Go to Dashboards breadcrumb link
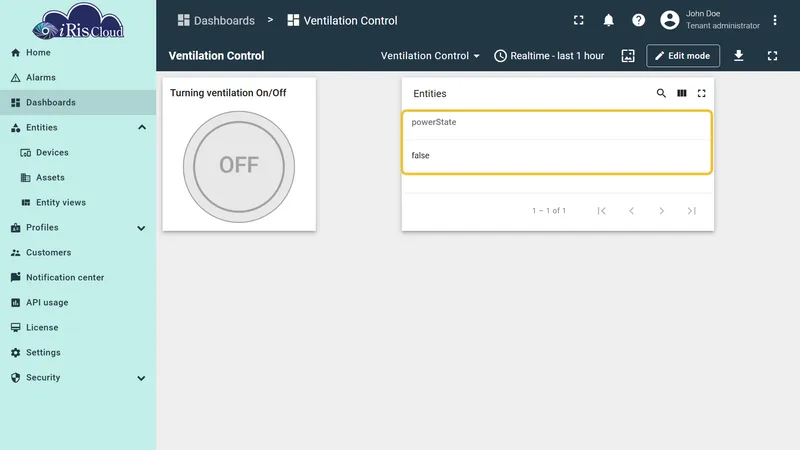This screenshot has height=450, width=800. pyautogui.click(x=216, y=20)
